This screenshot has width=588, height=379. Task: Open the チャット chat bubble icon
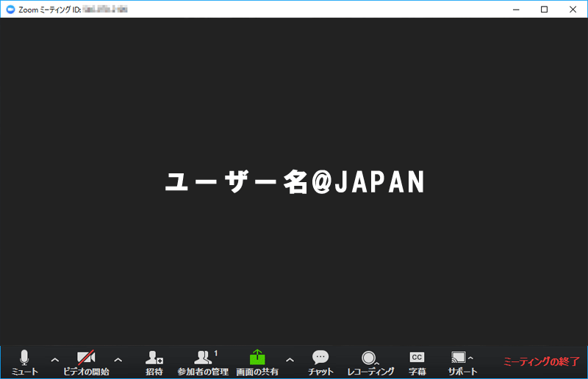pyautogui.click(x=320, y=358)
